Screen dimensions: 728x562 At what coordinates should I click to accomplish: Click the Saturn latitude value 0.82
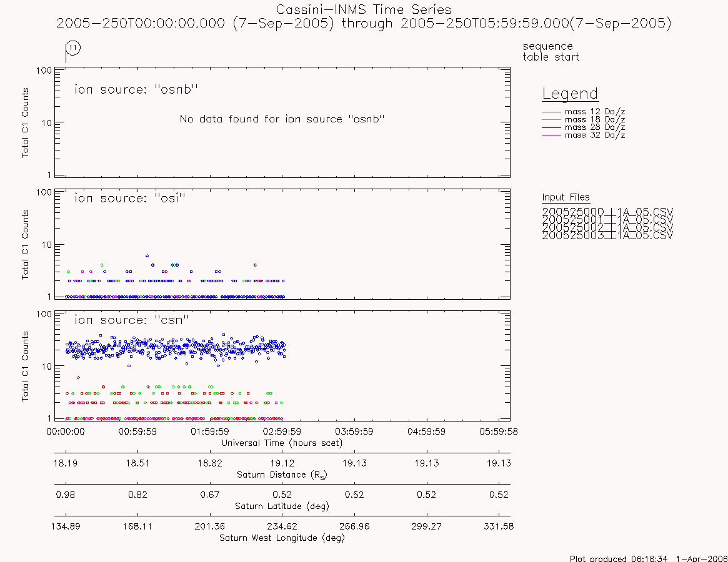click(137, 495)
